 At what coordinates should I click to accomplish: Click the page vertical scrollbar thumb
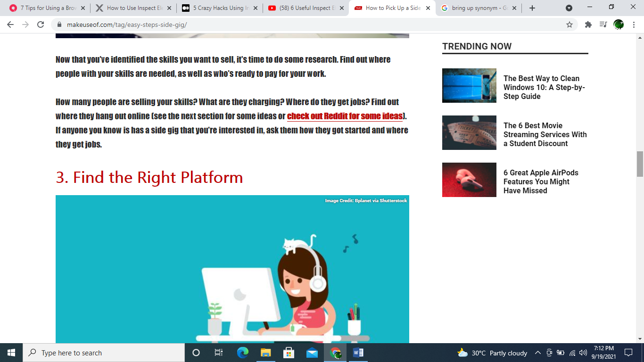pyautogui.click(x=640, y=164)
